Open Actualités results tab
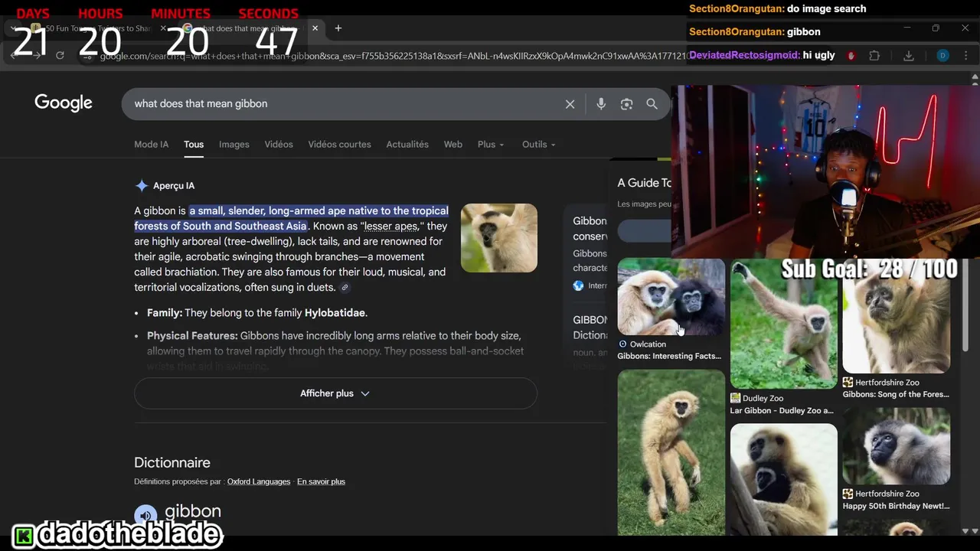Image resolution: width=980 pixels, height=551 pixels. click(407, 145)
